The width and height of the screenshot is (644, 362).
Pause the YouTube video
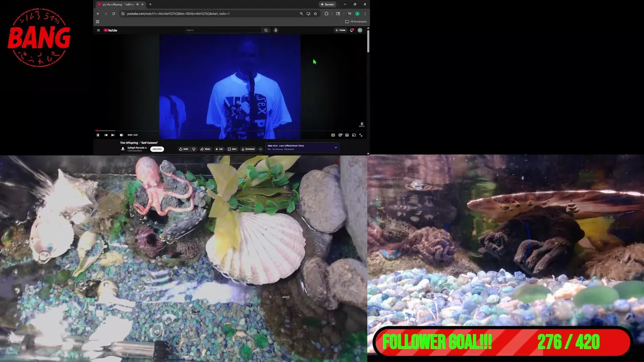pos(98,135)
